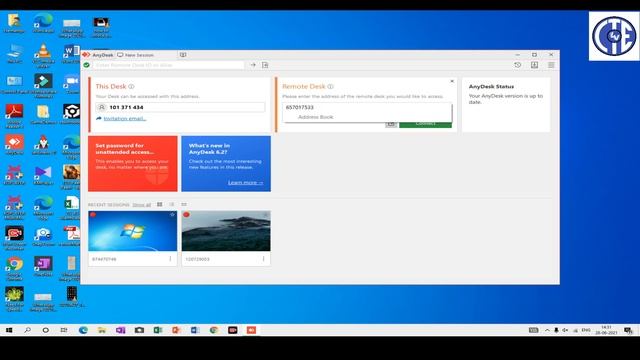
Task: Open the Camera app from the taskbar
Action: pyautogui.click(x=139, y=330)
